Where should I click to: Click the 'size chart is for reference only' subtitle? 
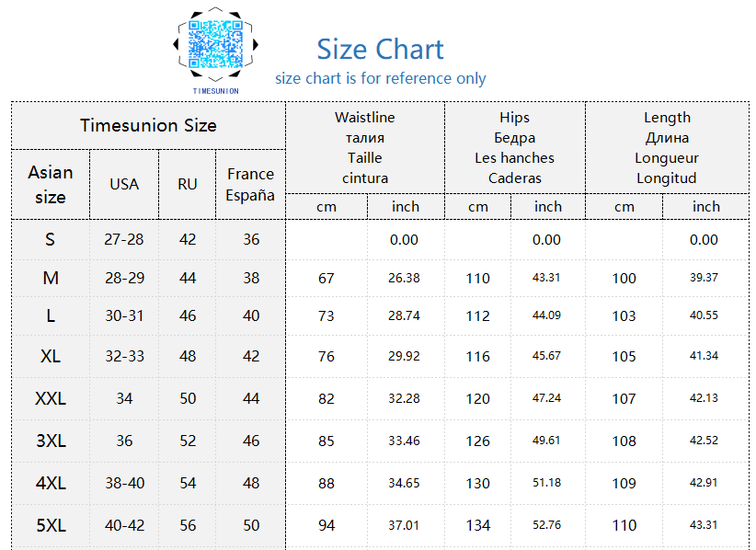click(x=381, y=78)
